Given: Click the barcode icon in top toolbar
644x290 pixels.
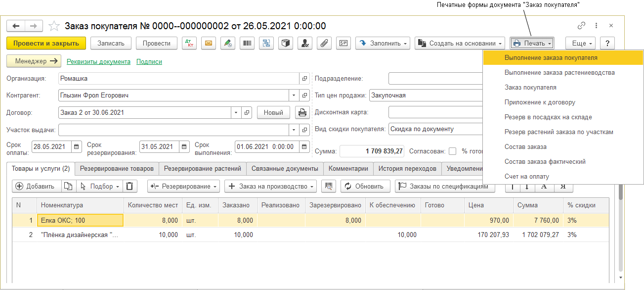Looking at the screenshot, I should coord(247,43).
